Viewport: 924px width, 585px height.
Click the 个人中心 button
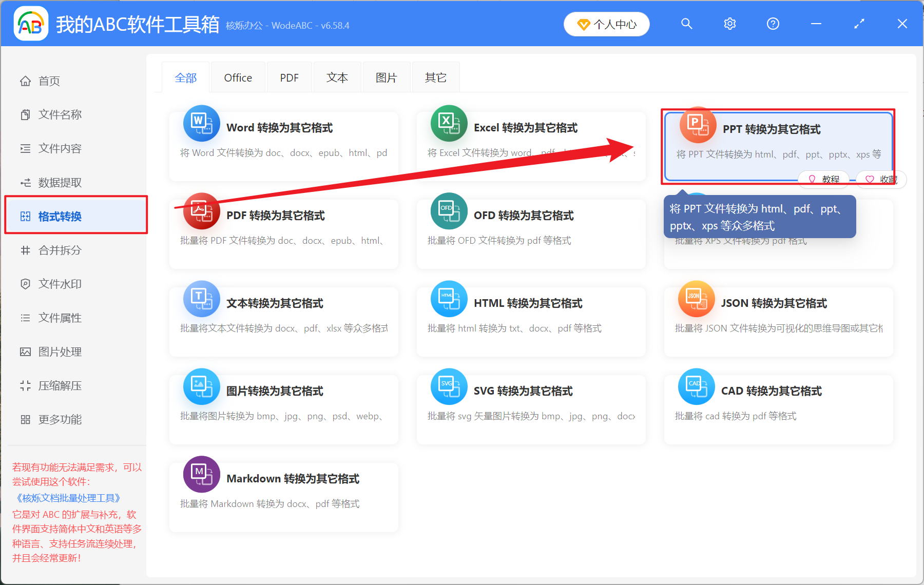pos(606,24)
